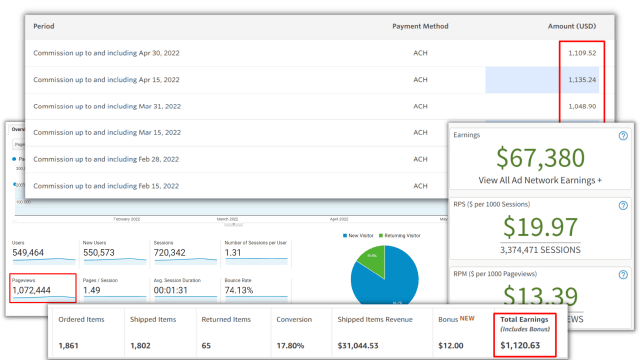Select the Shipped Items value 1,802
Viewport: 640px width, 360px height.
click(140, 346)
